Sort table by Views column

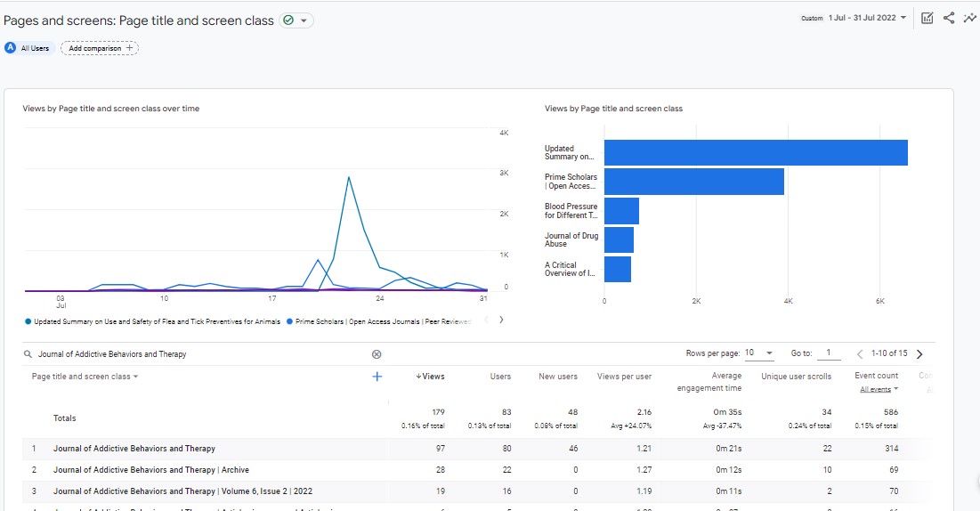(431, 377)
